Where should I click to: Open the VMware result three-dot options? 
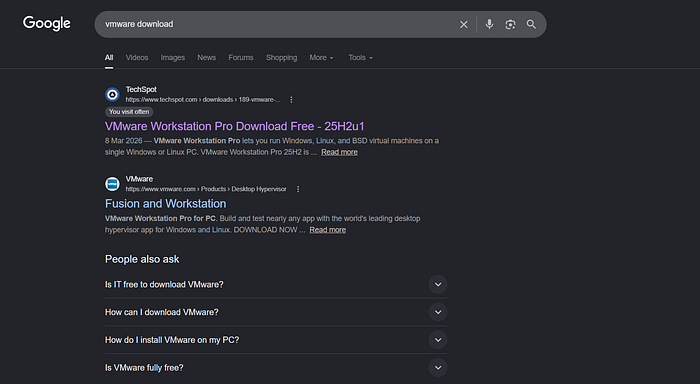(x=298, y=189)
